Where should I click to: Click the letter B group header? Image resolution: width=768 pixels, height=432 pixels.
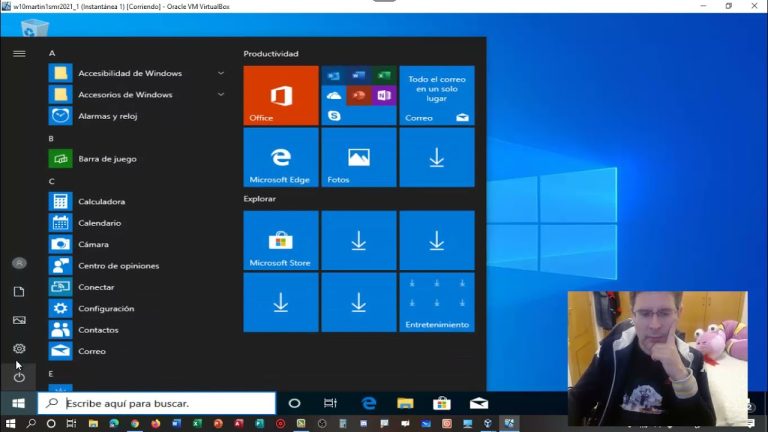coord(51,138)
